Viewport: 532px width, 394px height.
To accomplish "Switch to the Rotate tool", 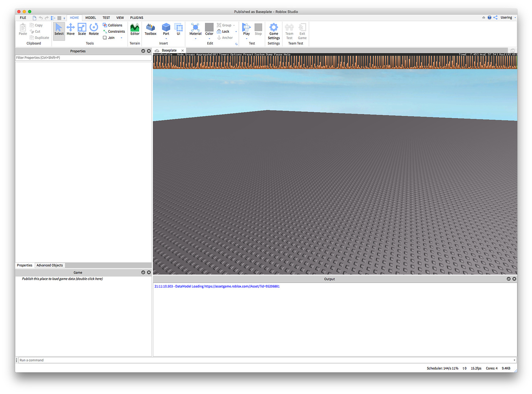I will [x=94, y=30].
